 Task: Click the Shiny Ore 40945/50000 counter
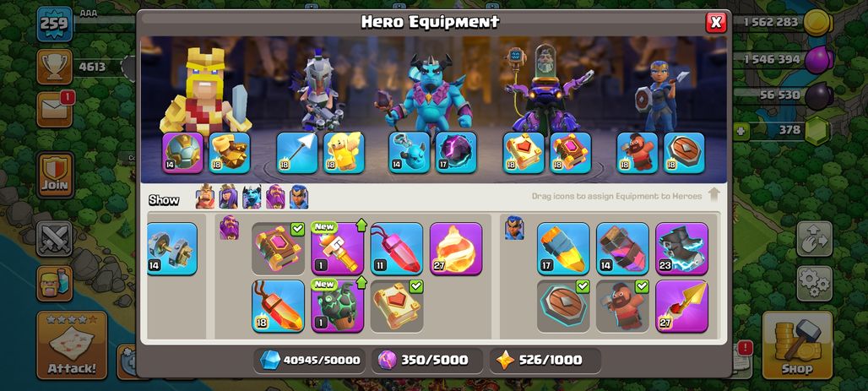[309, 360]
